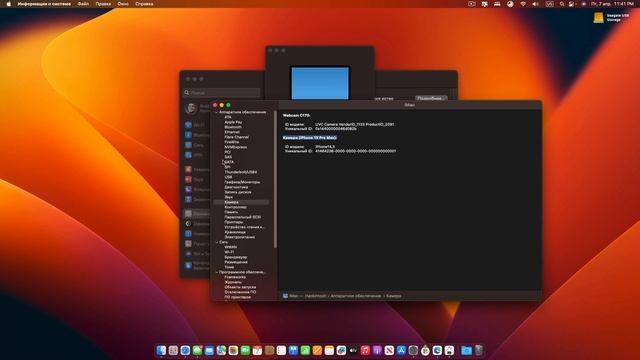Open the Trash in the Dock
640x360 pixels.
[x=479, y=350]
